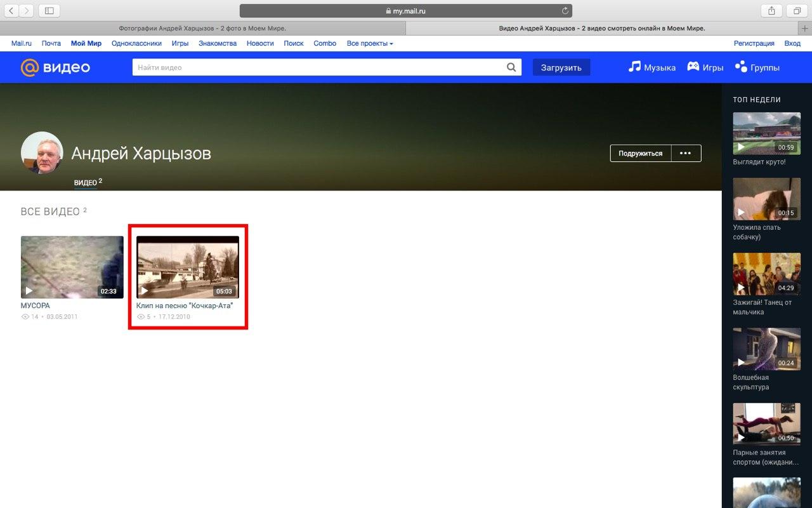812x508 pixels.
Task: Click Андрей Харцызов profile avatar
Action: pos(42,153)
